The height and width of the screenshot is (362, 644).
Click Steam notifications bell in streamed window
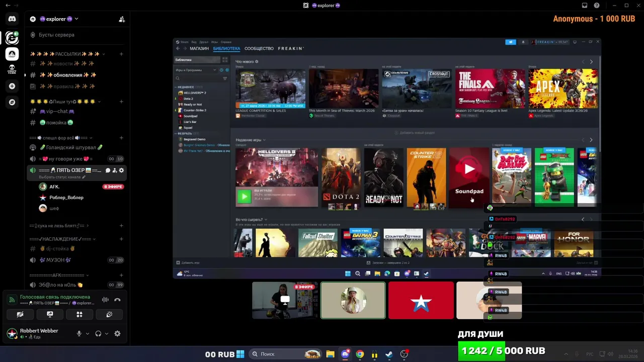tap(523, 42)
